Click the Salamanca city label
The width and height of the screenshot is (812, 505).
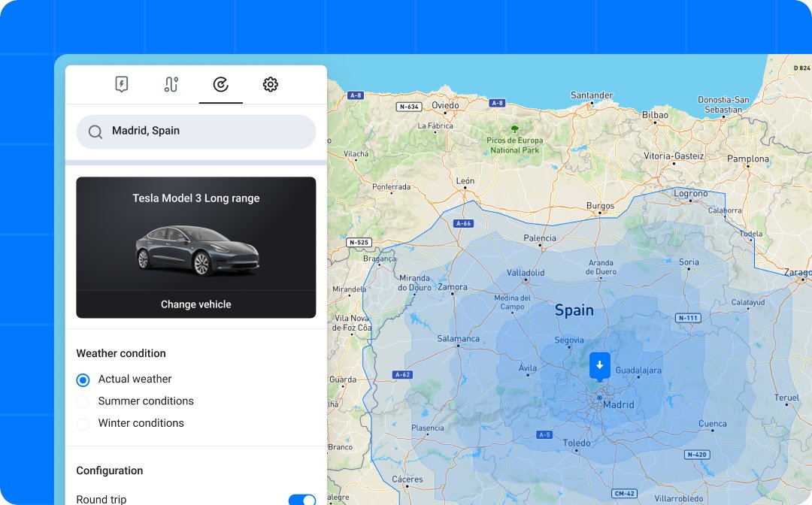click(x=459, y=339)
